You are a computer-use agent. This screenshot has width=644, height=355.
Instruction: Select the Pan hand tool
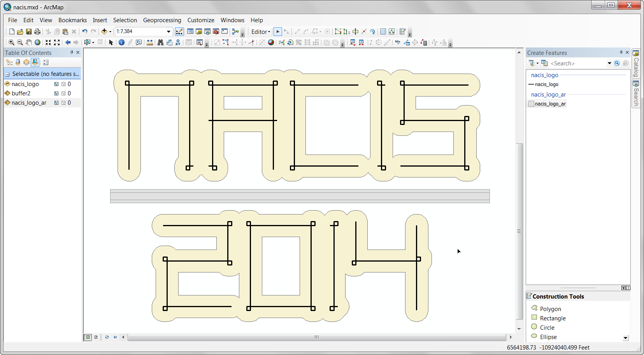click(28, 42)
